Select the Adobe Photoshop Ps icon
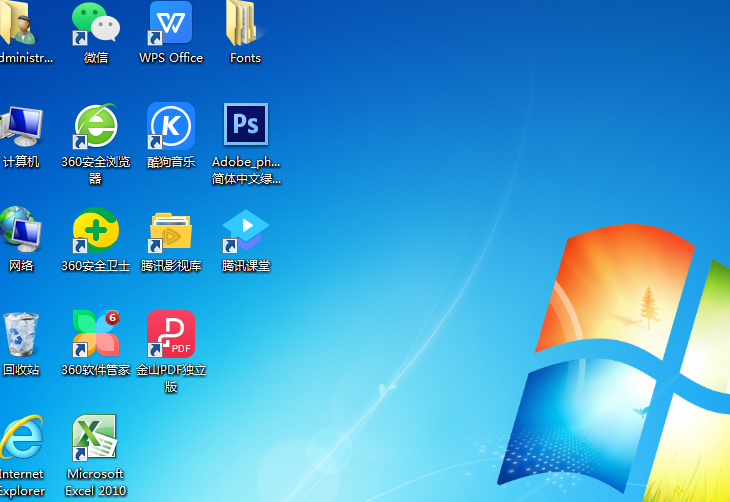 coord(246,124)
